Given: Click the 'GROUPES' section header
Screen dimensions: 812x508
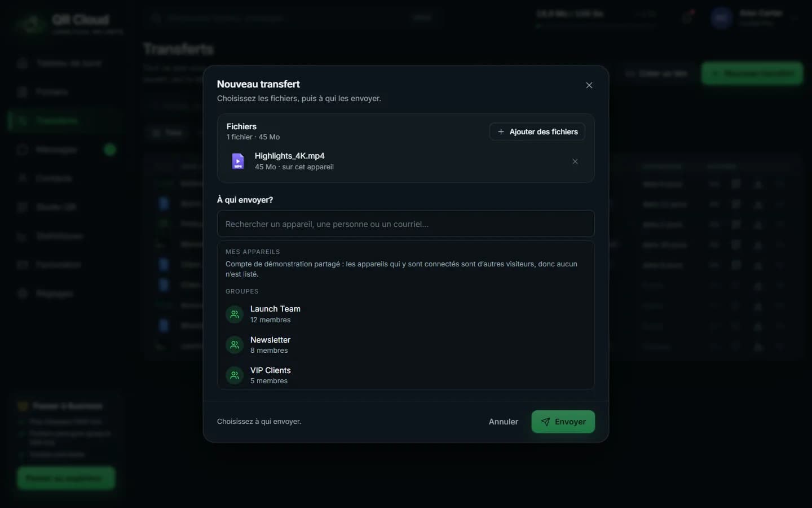Looking at the screenshot, I should pyautogui.click(x=242, y=291).
